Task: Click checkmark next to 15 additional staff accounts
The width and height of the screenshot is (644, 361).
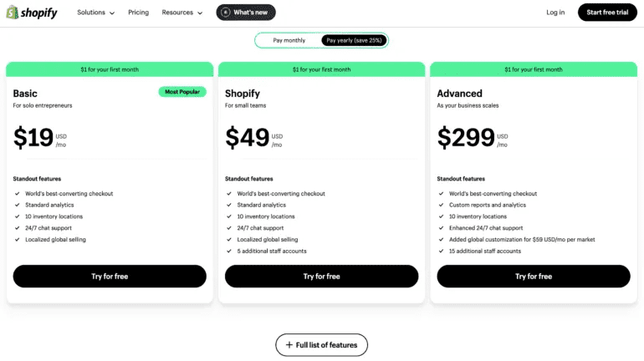Action: click(441, 251)
